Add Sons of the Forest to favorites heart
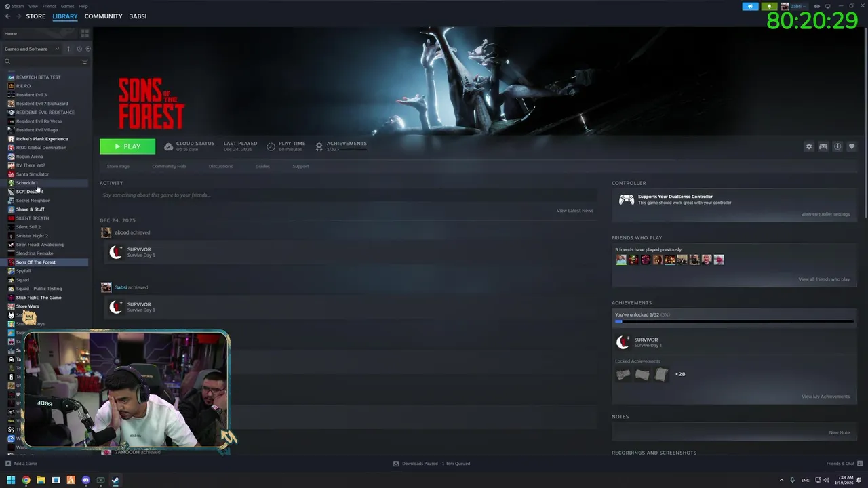Image resolution: width=868 pixels, height=488 pixels. point(852,146)
